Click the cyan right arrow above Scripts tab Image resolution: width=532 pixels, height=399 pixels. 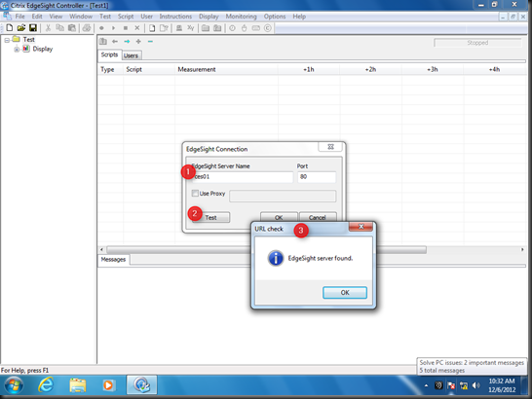127,41
